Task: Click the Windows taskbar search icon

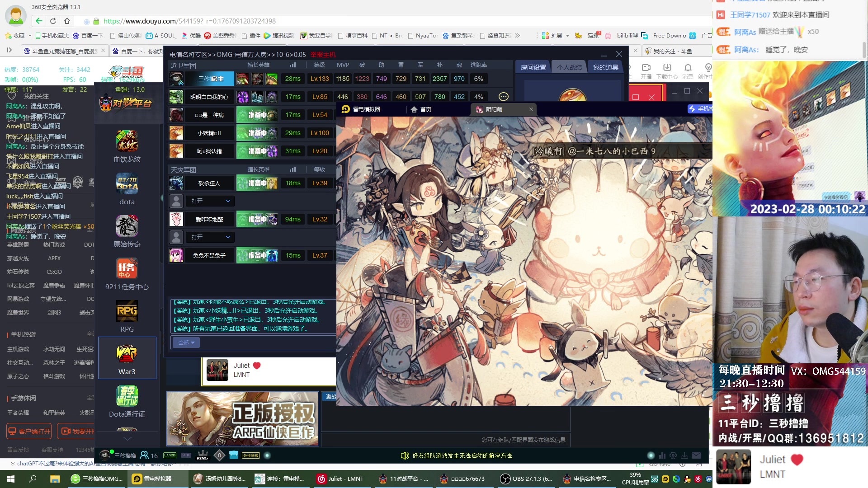Action: [x=33, y=479]
